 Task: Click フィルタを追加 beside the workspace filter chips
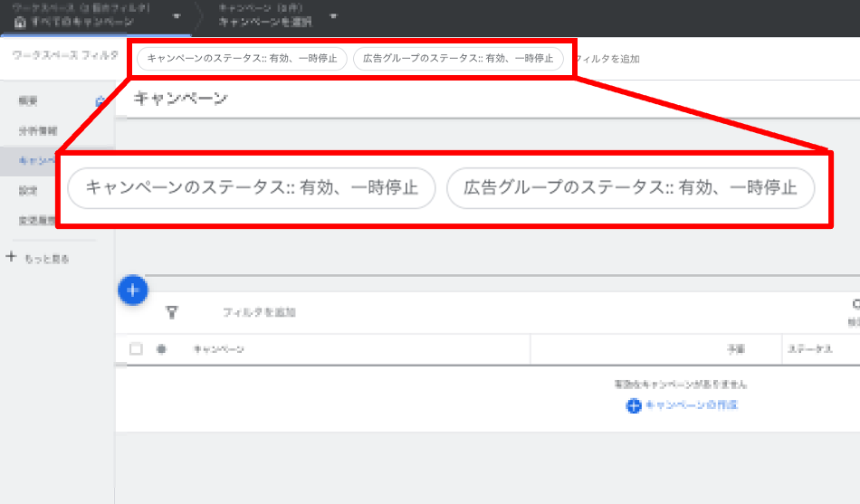[607, 59]
